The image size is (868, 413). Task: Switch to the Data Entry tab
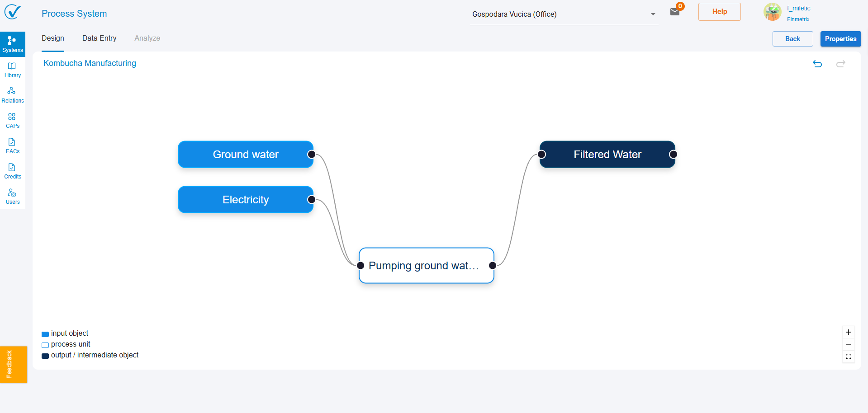coord(100,38)
